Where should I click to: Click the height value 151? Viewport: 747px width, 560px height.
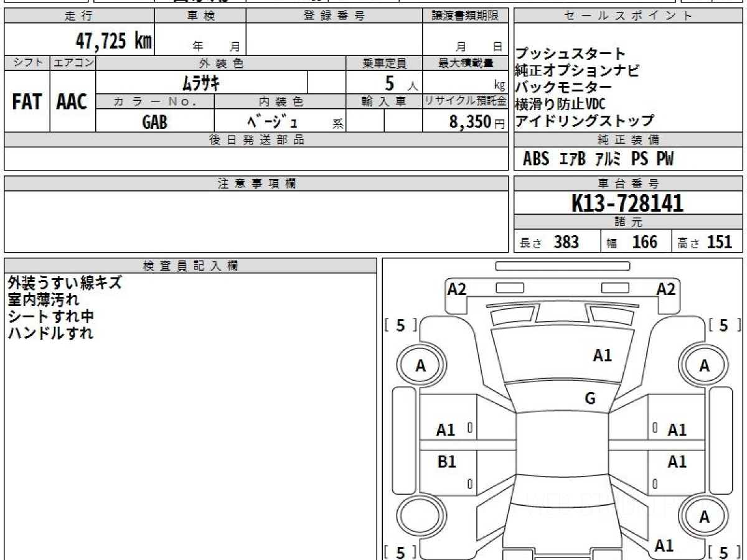pos(720,242)
